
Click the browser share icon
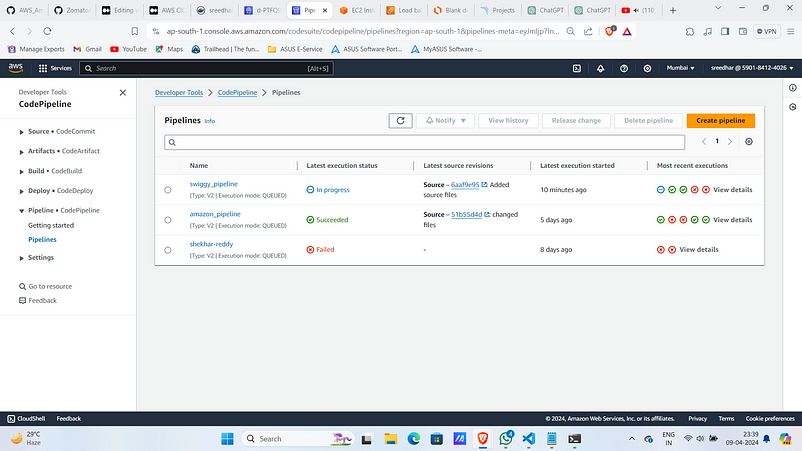coord(588,31)
